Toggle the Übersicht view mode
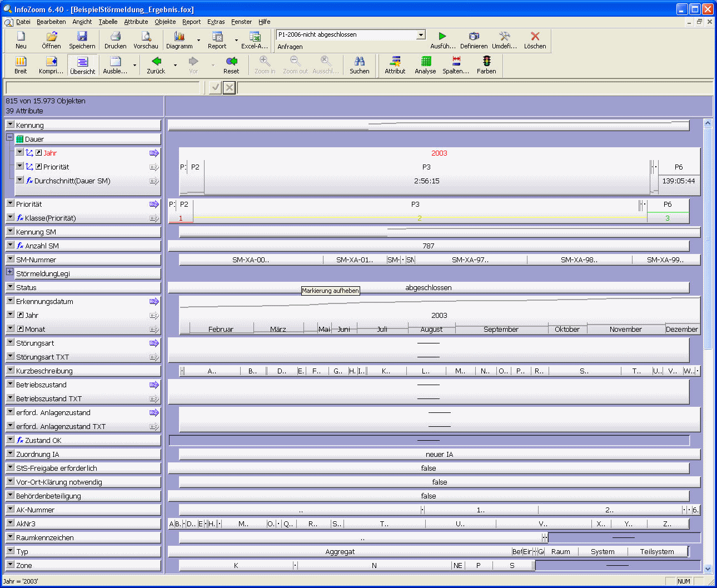This screenshot has width=717, height=588. 82,62
